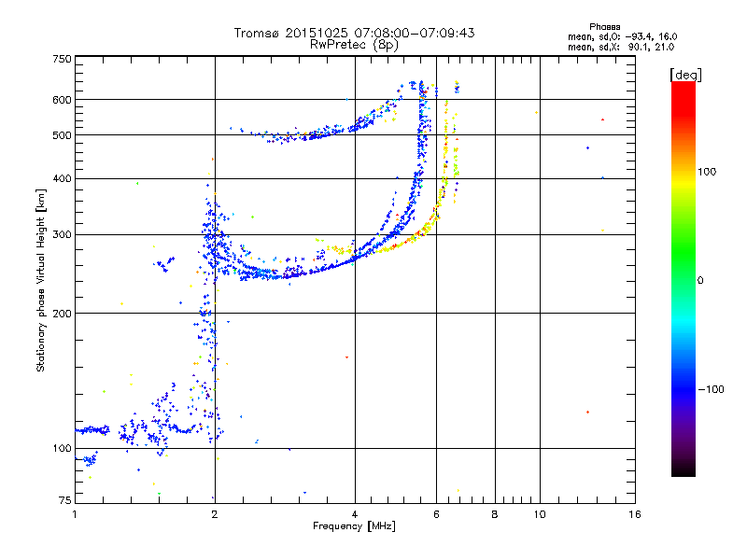Click the '400' height axis label
Image resolution: width=747 pixels, height=560 pixels.
(62, 179)
